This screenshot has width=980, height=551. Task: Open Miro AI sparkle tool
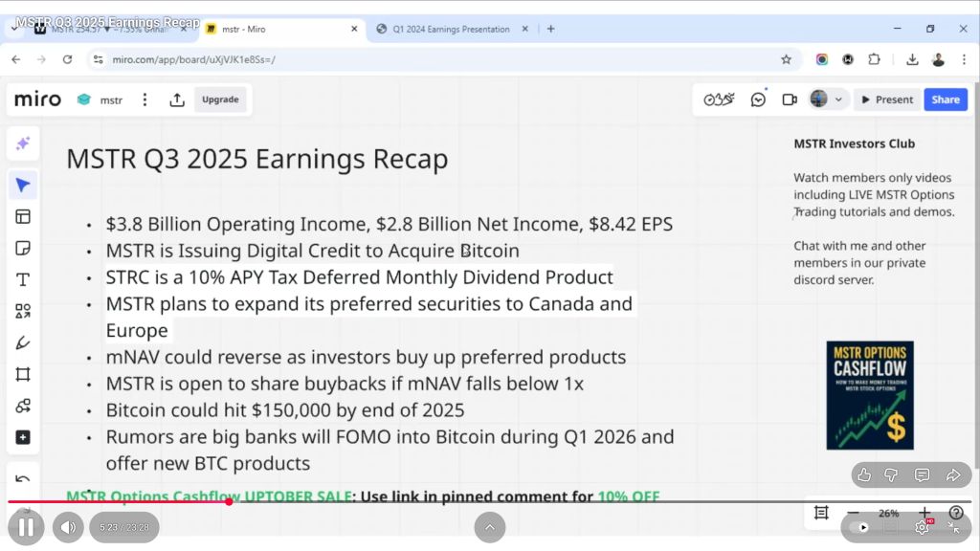coord(23,143)
